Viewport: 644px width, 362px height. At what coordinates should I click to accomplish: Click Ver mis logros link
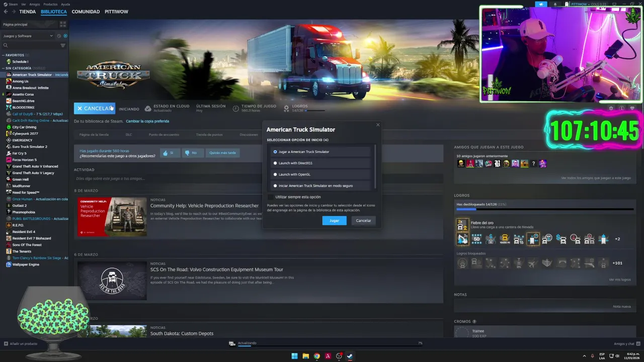tap(619, 280)
